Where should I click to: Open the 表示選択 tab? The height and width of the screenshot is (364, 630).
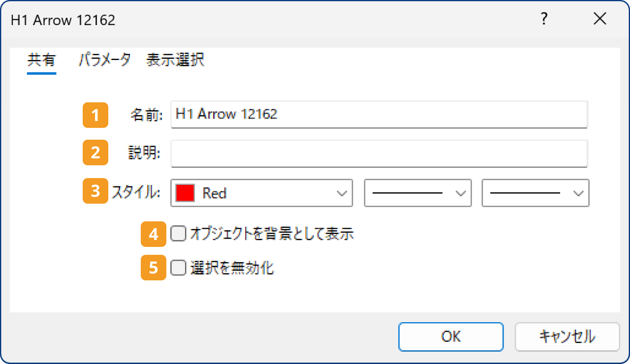tap(174, 60)
